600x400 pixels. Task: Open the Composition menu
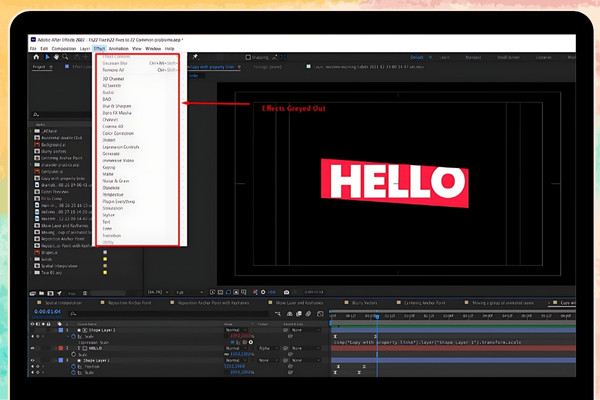point(64,49)
